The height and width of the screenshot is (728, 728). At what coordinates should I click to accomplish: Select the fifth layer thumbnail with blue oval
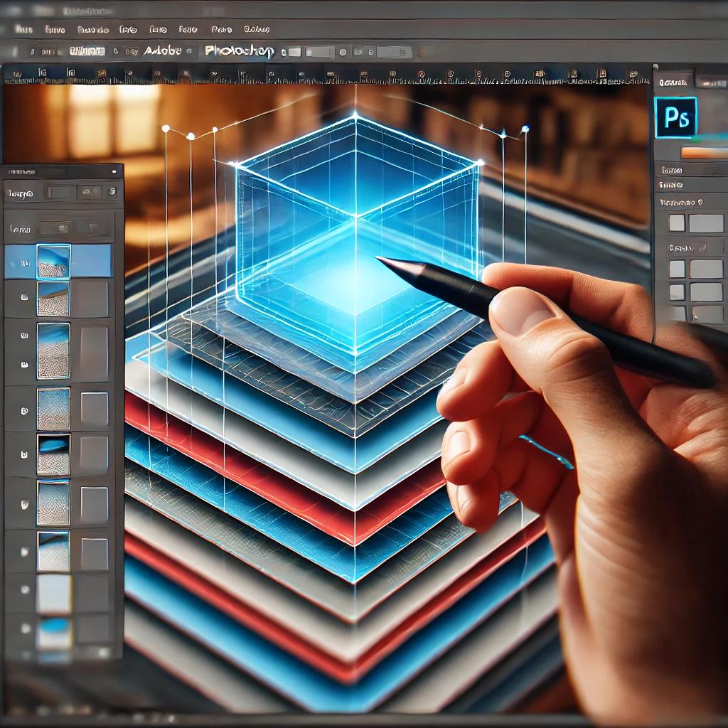(53, 454)
